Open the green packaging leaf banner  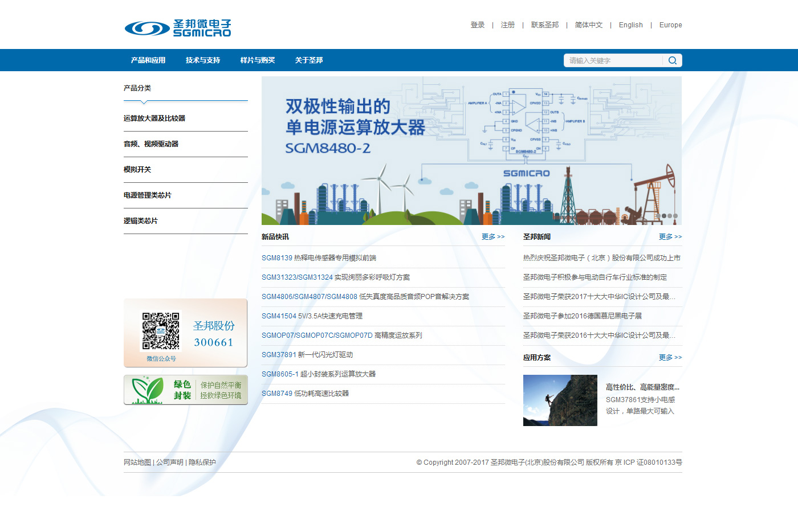[x=186, y=390]
